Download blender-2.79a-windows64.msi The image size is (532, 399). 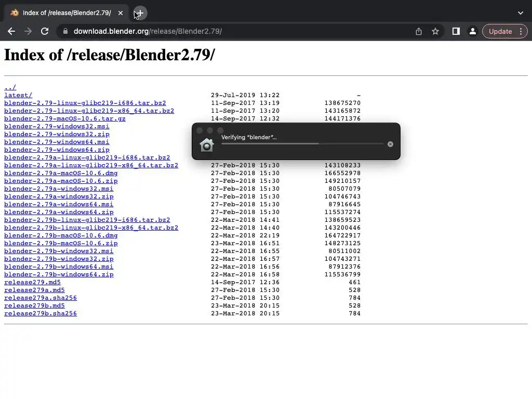click(59, 204)
